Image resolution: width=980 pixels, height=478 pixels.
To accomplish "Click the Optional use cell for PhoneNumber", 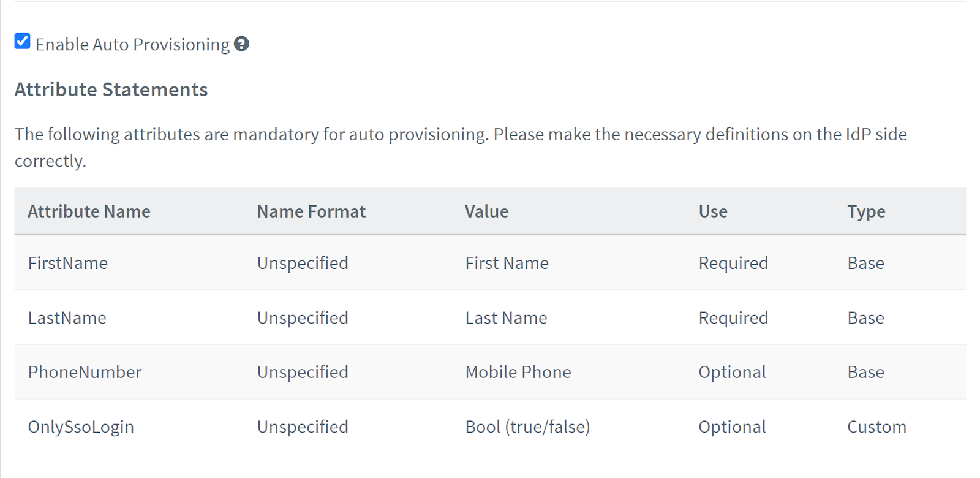I will 732,373.
